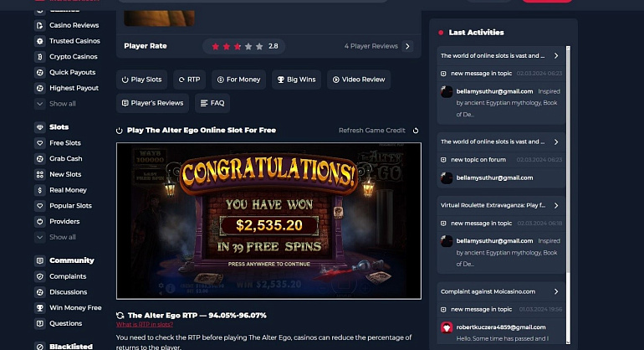Image resolution: width=644 pixels, height=350 pixels.
Task: Click the Complaints shield icon in sidebar
Action: point(40,276)
